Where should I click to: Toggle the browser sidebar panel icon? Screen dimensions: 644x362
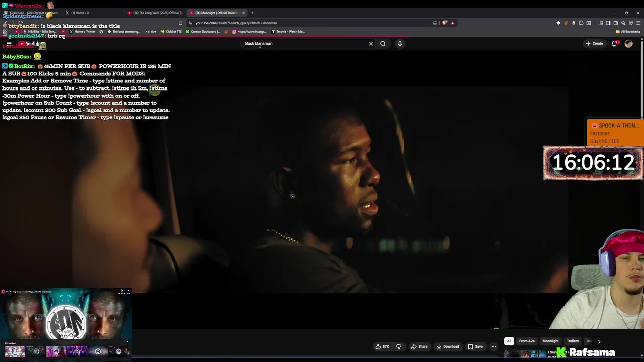(608, 23)
